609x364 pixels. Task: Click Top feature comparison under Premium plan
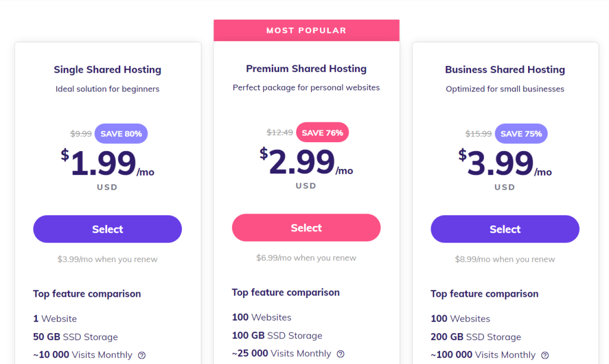286,293
